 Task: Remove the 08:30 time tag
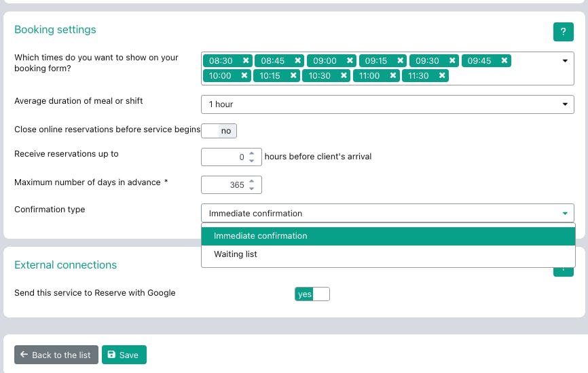[x=246, y=61]
